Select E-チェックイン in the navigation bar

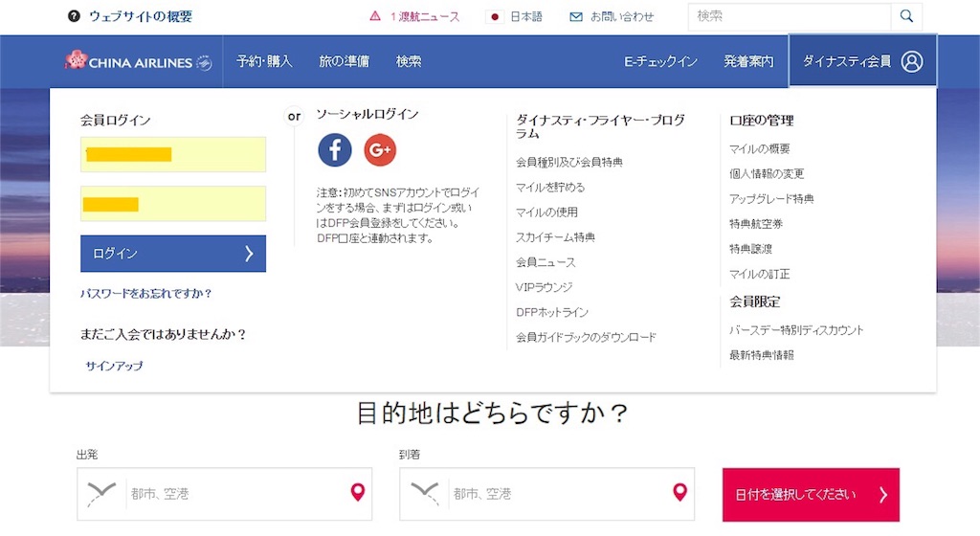point(660,61)
